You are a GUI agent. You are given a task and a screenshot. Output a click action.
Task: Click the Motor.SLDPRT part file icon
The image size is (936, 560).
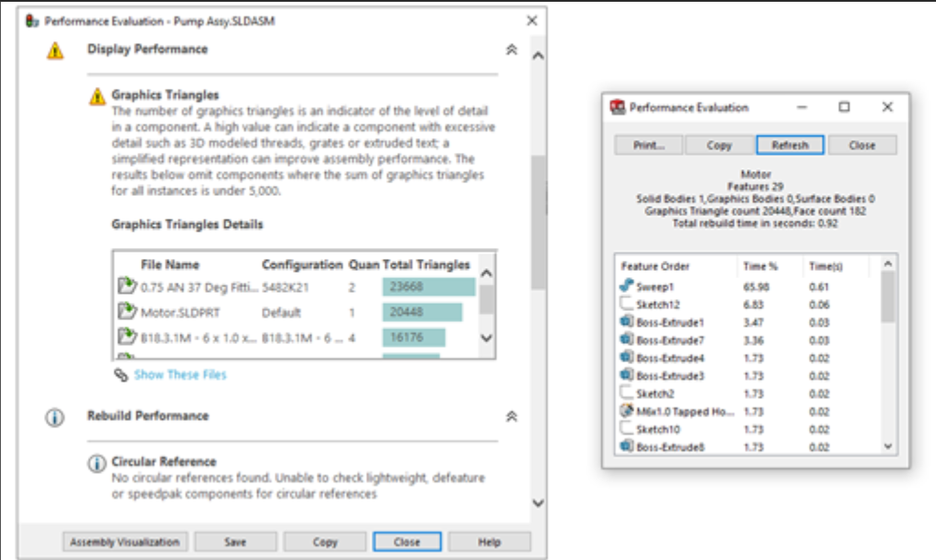pos(126,311)
